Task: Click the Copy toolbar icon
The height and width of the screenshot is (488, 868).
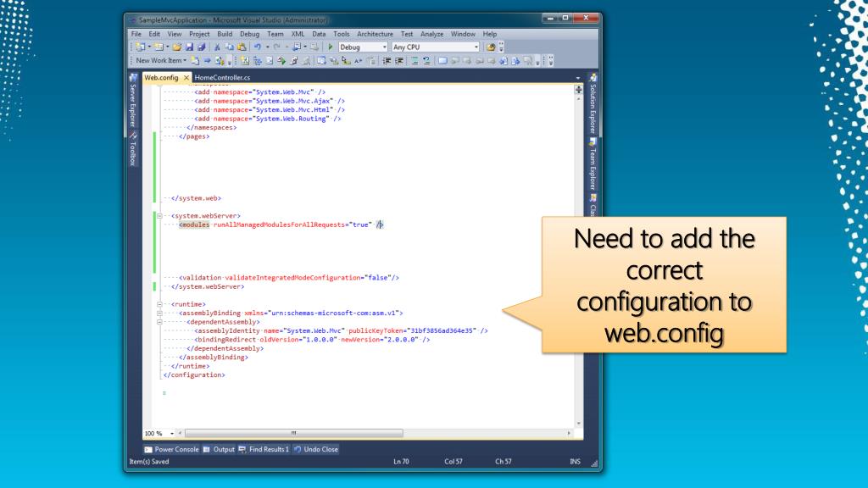Action: (x=229, y=47)
